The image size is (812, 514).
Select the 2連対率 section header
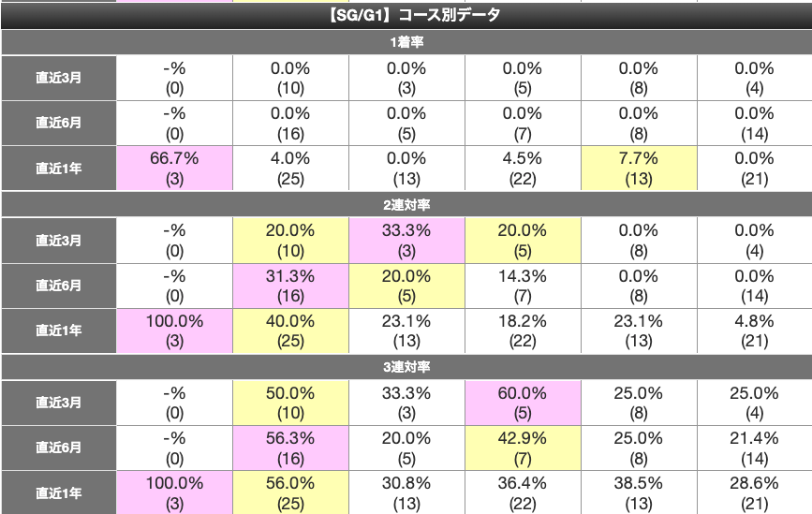click(406, 203)
